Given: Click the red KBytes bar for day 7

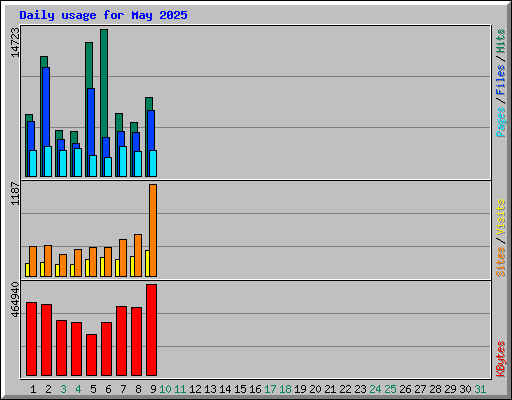Looking at the screenshot, I should [x=121, y=341].
